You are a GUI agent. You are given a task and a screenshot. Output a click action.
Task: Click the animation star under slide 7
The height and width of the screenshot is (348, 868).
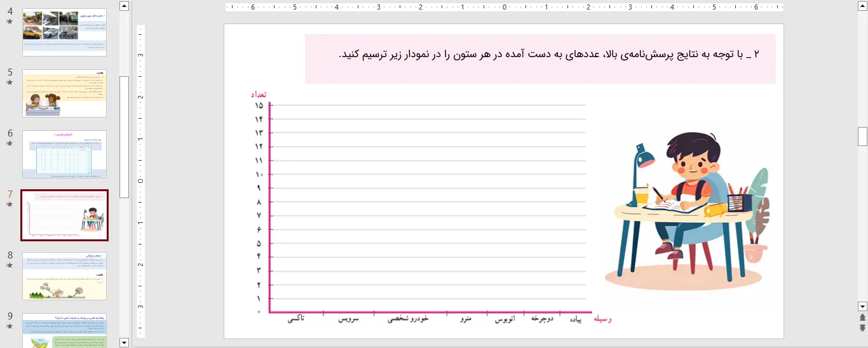10,204
